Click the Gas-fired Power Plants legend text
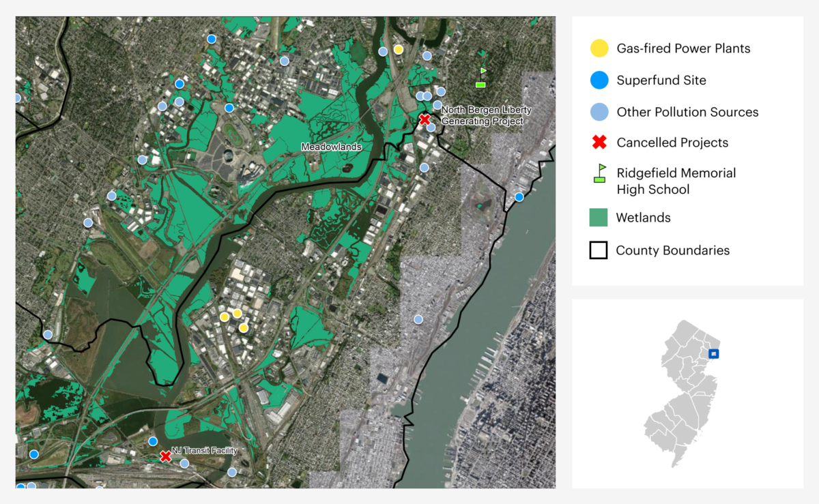The height and width of the screenshot is (504, 819). coord(683,48)
